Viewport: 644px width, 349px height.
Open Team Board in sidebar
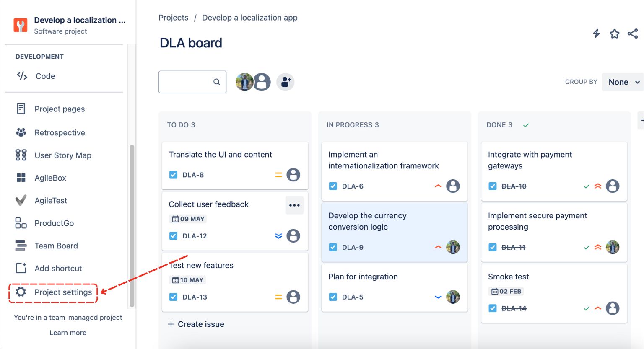pos(56,246)
